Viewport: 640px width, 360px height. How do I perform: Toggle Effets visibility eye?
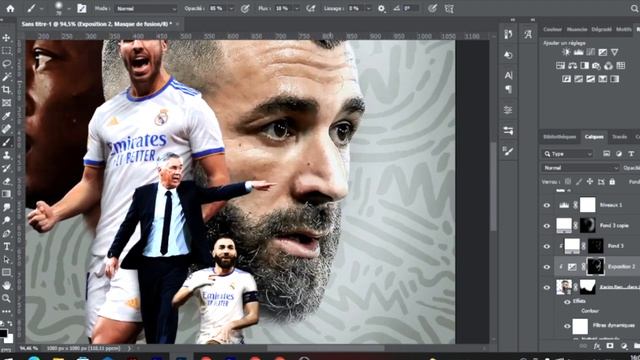pyautogui.click(x=567, y=302)
